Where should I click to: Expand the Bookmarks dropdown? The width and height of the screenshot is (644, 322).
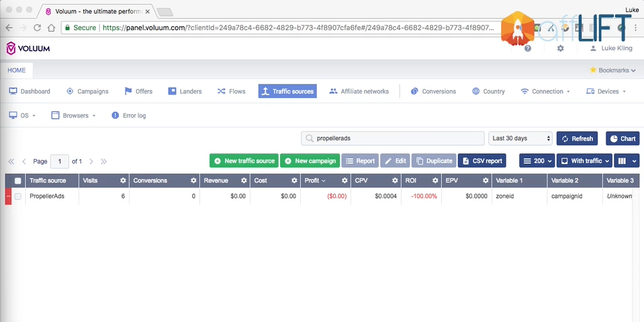click(612, 70)
